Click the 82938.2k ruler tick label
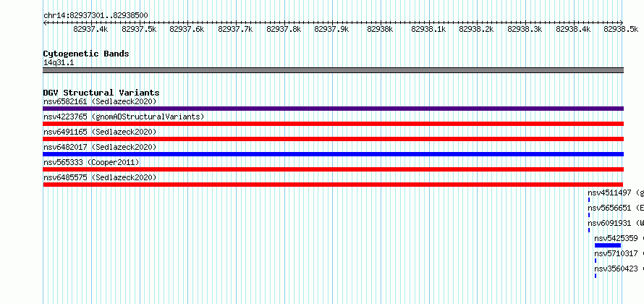The width and height of the screenshot is (644, 304). point(476,29)
